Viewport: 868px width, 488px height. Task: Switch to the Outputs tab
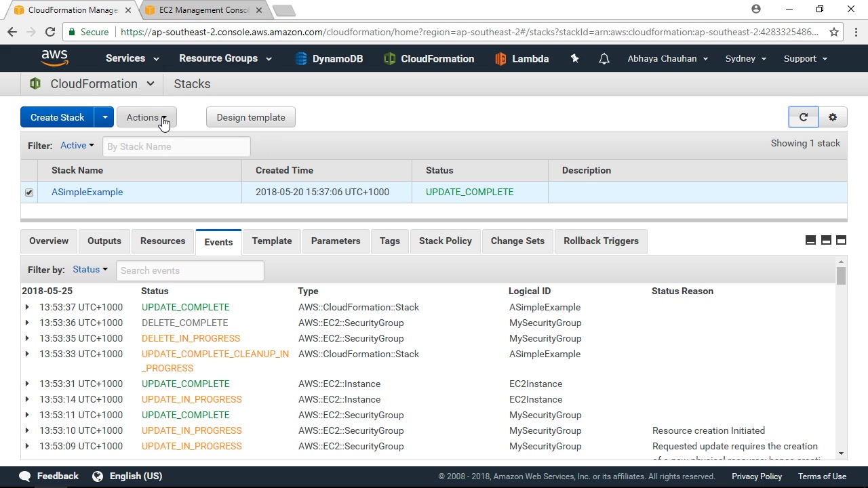[x=104, y=241]
